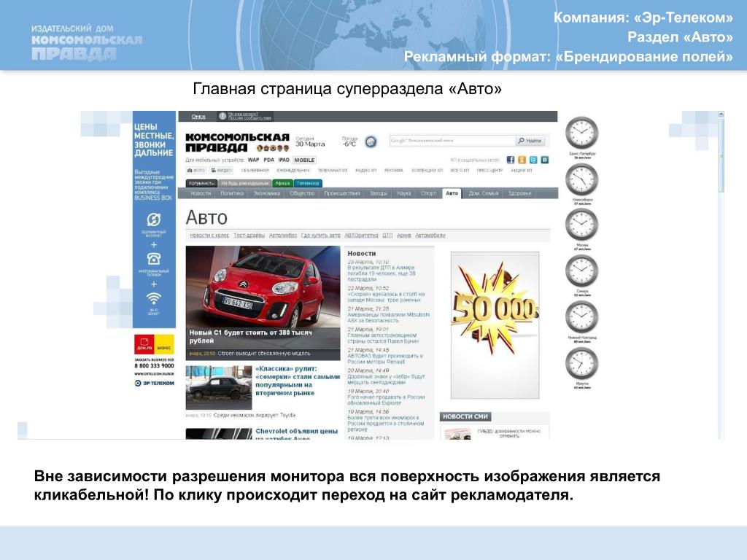Click the Самара clock
Image resolution: width=747 pixels, height=560 pixels.
point(581,271)
